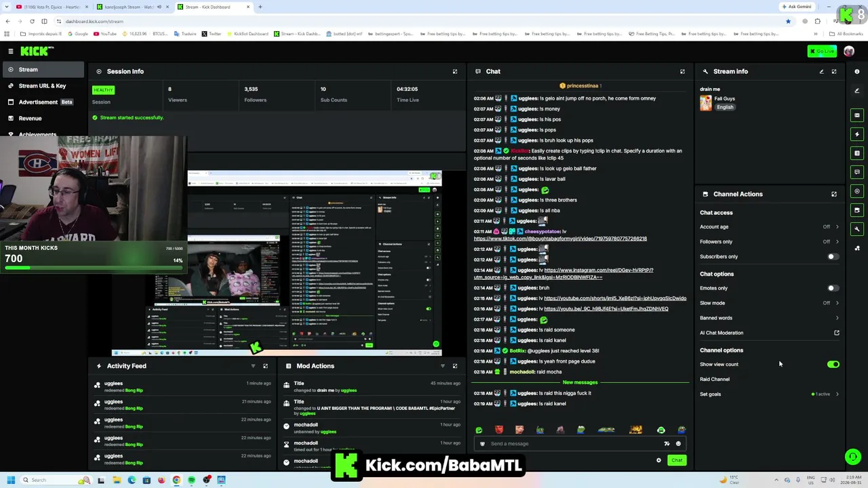Click the user avatar in the top bar

[849, 52]
